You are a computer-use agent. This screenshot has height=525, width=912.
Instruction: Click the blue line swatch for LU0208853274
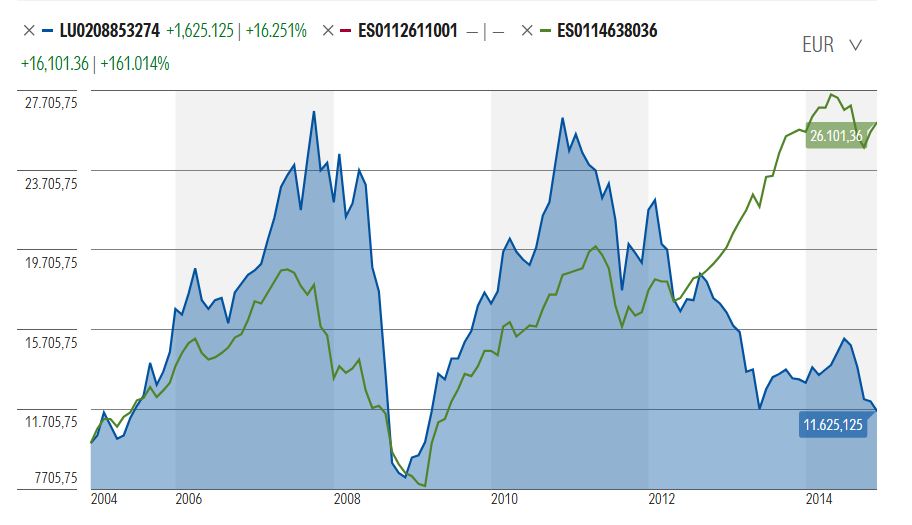click(x=49, y=31)
